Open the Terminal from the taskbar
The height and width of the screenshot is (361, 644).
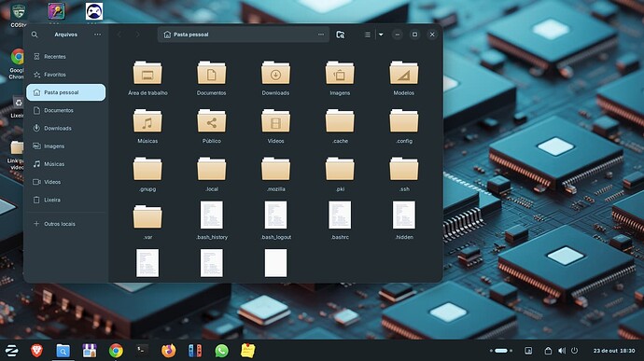coord(142,350)
